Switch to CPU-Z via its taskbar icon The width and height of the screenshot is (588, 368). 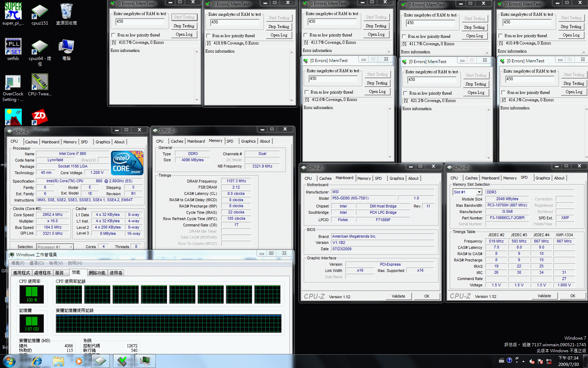point(100,361)
